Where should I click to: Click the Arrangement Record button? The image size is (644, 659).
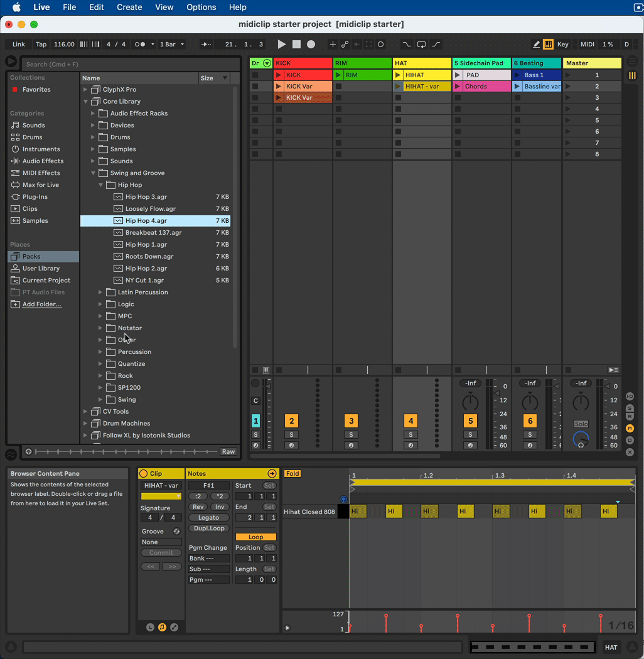[x=311, y=45]
